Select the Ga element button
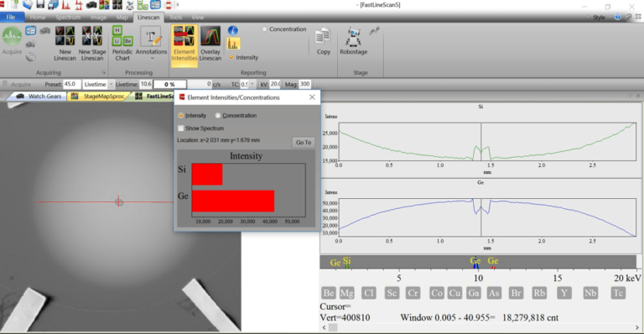The height and width of the screenshot is (334, 644). click(x=474, y=293)
